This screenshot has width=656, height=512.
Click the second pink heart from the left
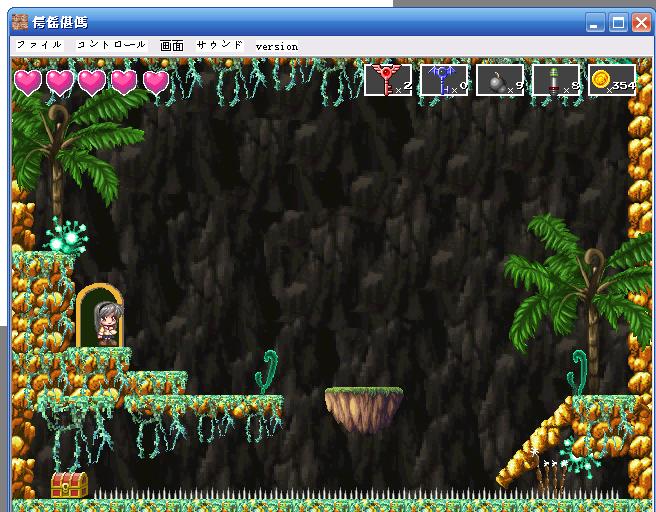[x=60, y=82]
